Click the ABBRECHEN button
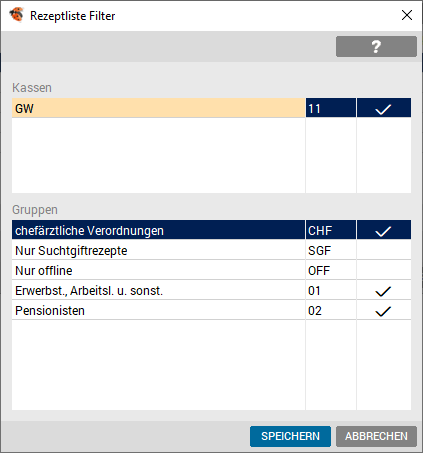 click(x=376, y=436)
